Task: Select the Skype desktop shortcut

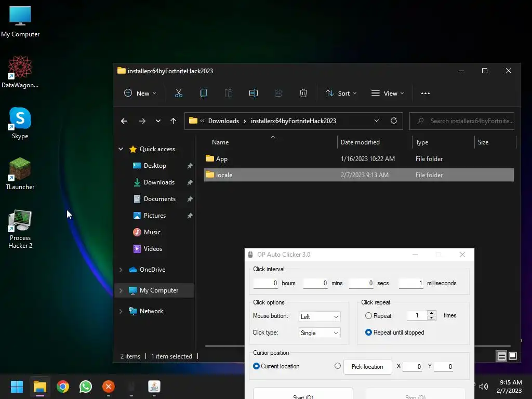Action: pos(20,123)
